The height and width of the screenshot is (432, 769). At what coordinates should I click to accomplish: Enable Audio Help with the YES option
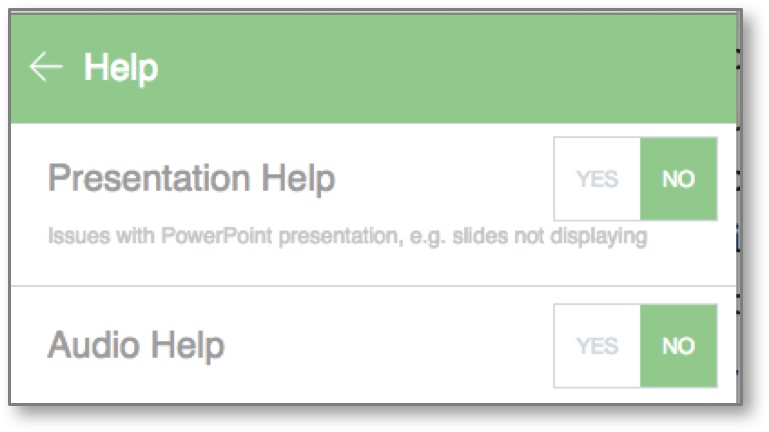point(597,346)
